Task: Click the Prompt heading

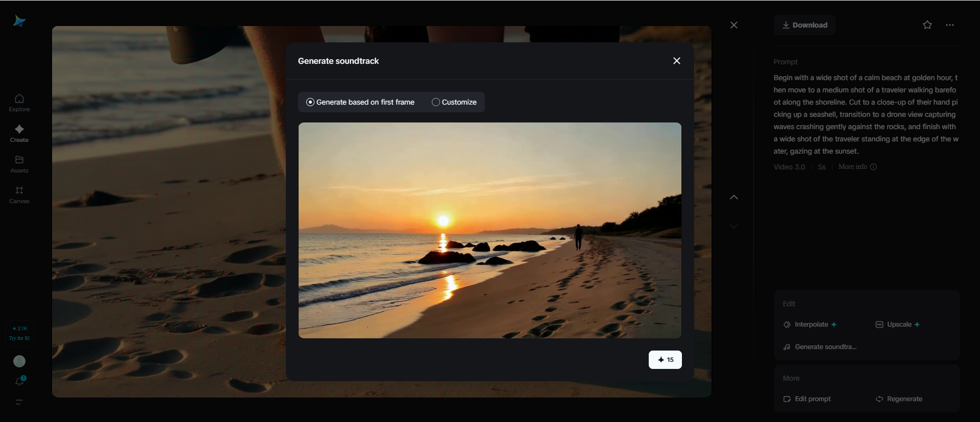Action: pyautogui.click(x=786, y=62)
